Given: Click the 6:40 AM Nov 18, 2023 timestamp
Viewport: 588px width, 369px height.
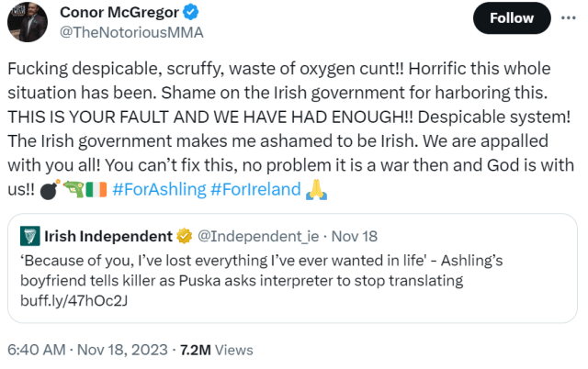Looking at the screenshot, I should (87, 350).
